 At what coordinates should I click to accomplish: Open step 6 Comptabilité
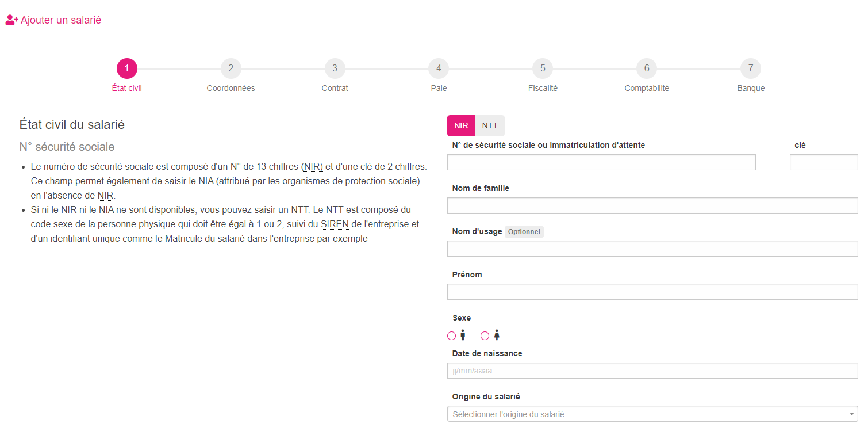[647, 68]
